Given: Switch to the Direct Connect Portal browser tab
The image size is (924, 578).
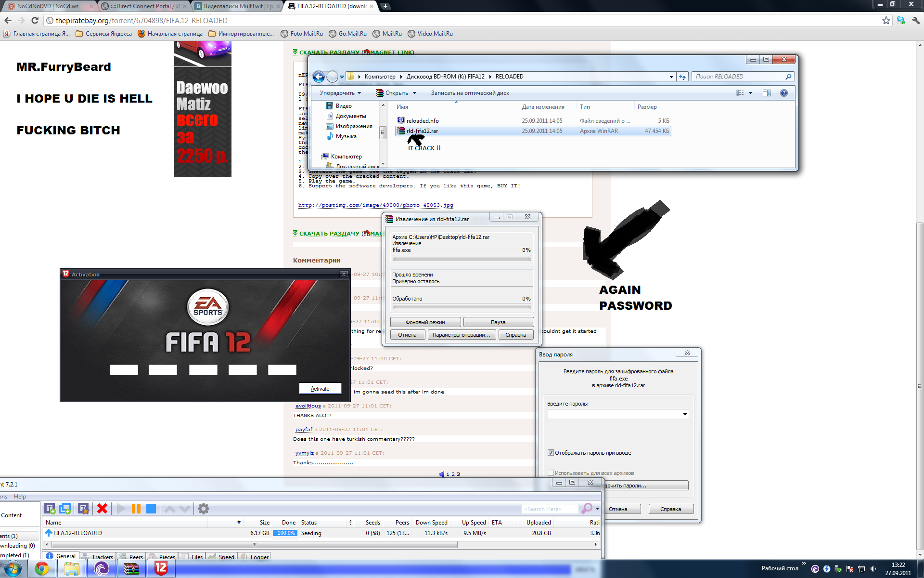Looking at the screenshot, I should coord(144,6).
